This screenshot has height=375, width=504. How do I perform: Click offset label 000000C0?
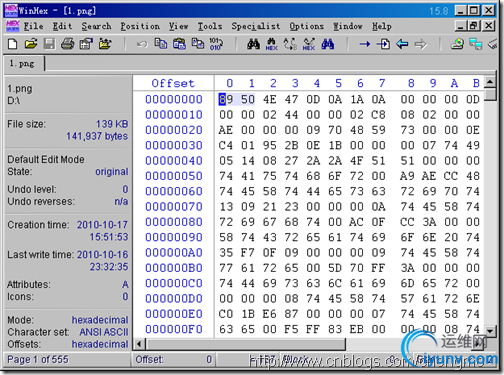pyautogui.click(x=174, y=283)
